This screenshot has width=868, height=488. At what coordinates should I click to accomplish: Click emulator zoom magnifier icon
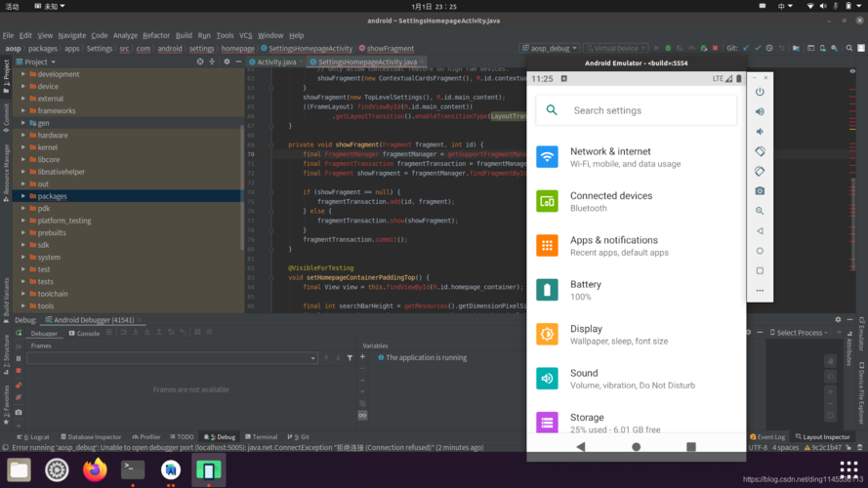760,211
